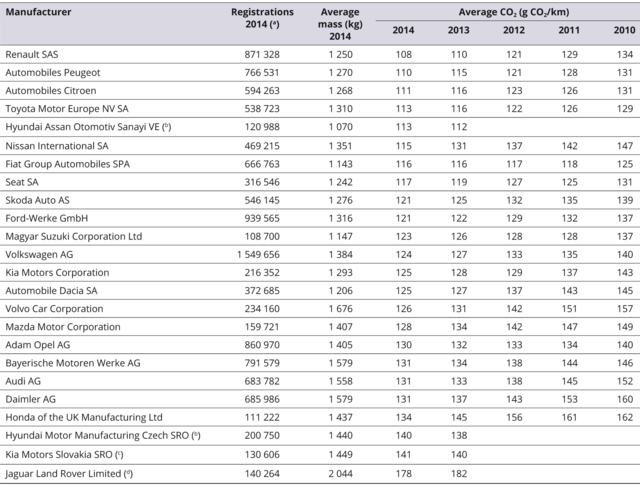Click Volkswagen registrations 1 549 656
The image size is (640, 489).
[258, 255]
